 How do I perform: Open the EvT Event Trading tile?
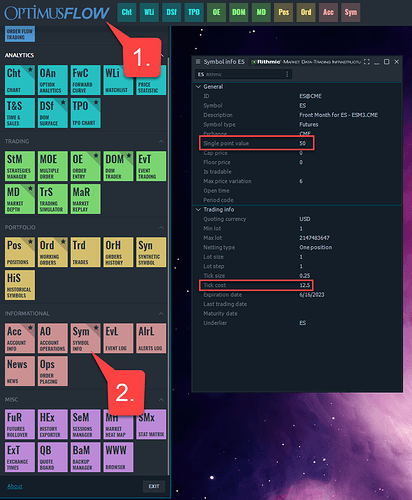click(151, 166)
